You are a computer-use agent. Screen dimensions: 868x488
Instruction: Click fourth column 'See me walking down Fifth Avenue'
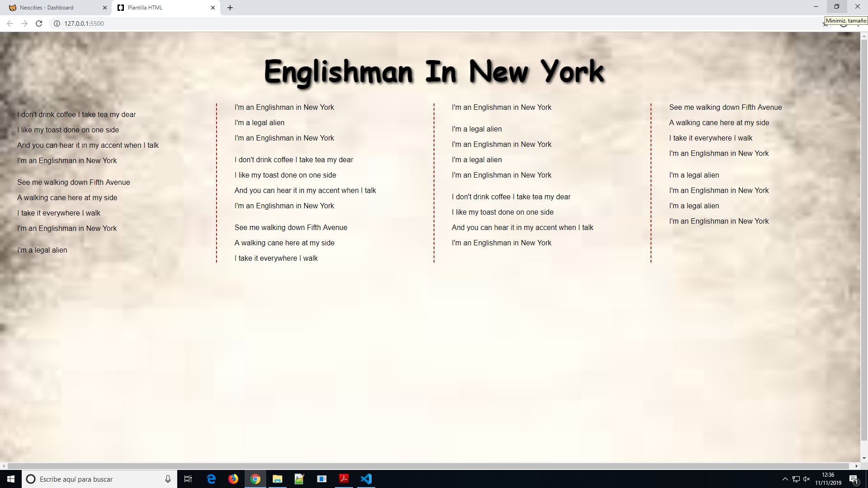[726, 108]
